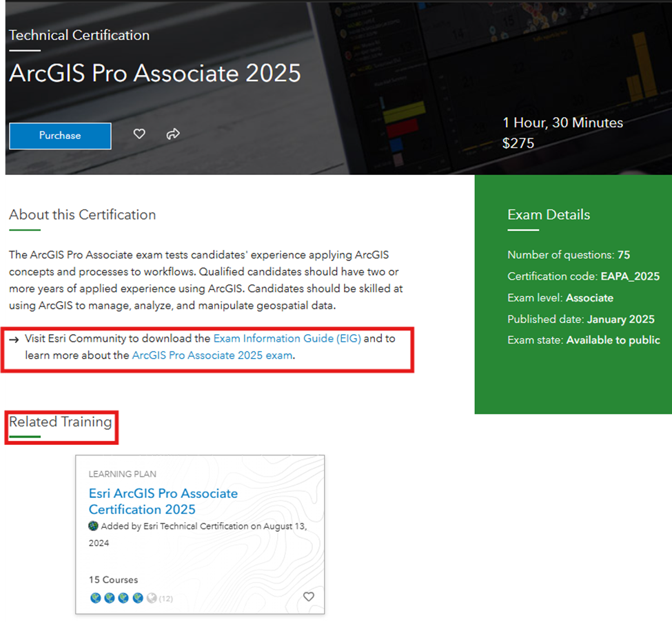
Task: Click the About this Certification heading
Action: tap(82, 215)
